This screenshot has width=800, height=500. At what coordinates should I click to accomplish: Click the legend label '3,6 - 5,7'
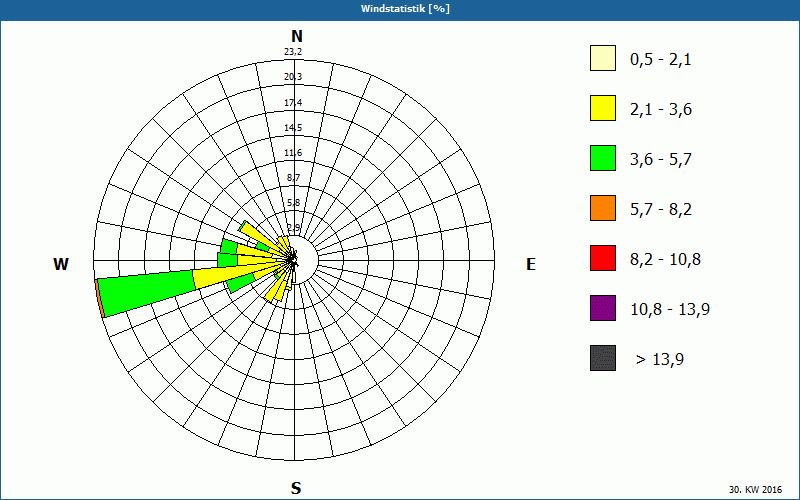pyautogui.click(x=661, y=160)
